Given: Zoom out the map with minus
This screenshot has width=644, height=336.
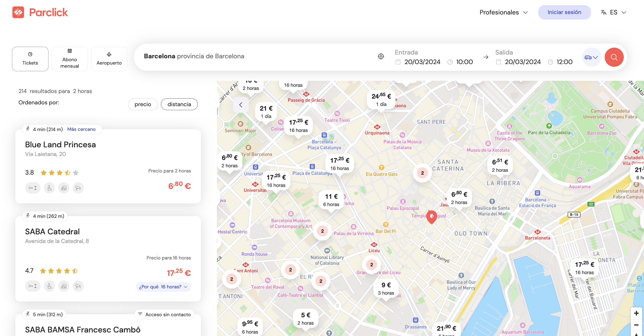Looking at the screenshot, I should pos(636,325).
